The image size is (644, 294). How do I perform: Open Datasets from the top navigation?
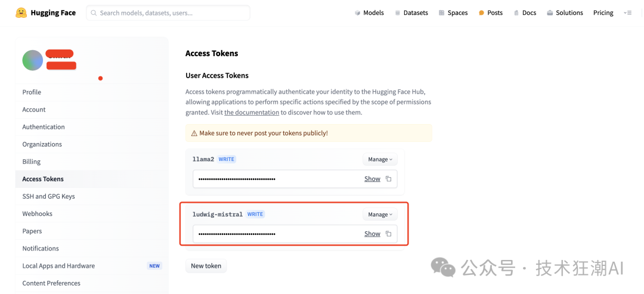(411, 13)
